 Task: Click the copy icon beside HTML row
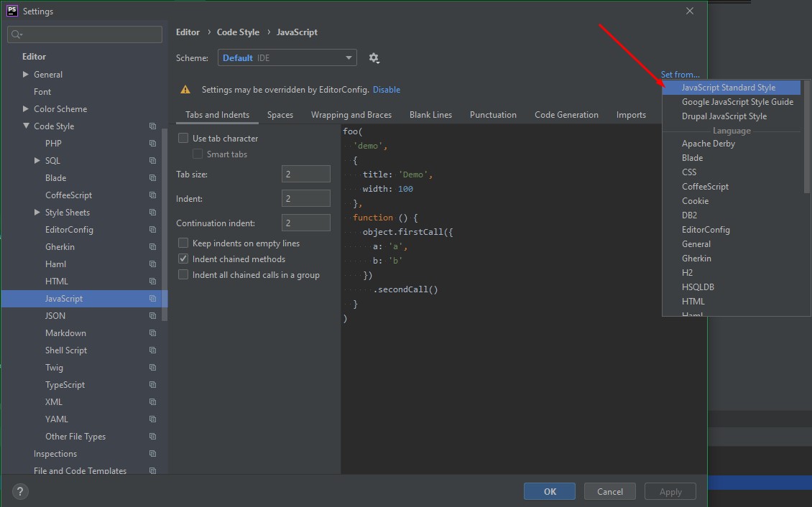click(x=153, y=282)
